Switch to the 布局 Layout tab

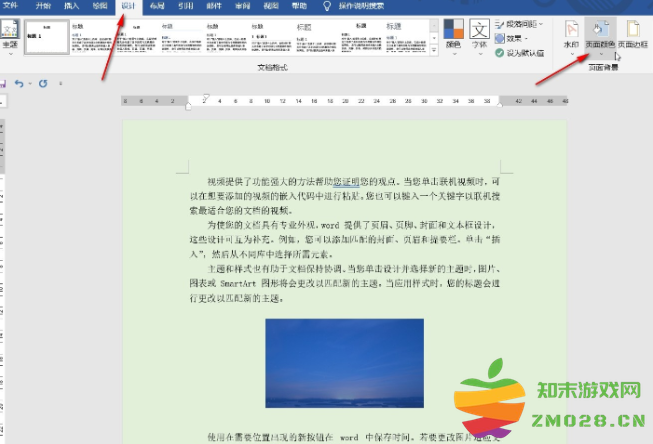tap(157, 6)
